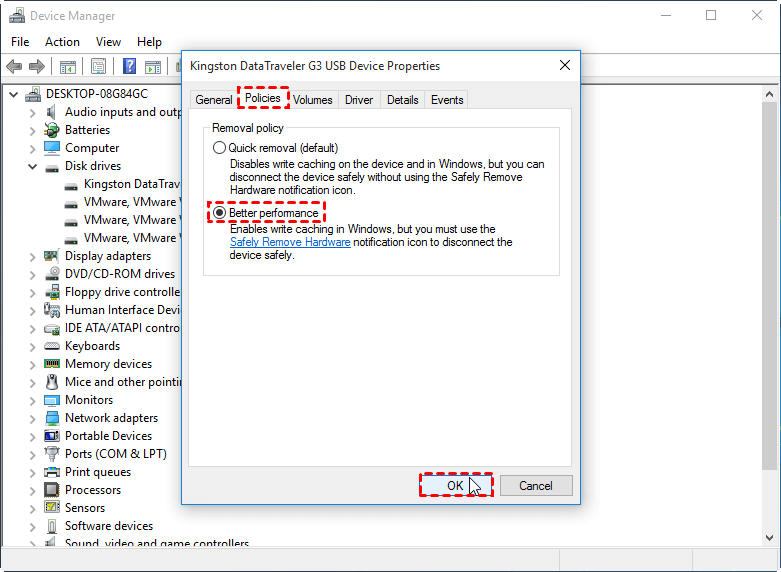Select the Software devices tree item
781x572 pixels.
pyautogui.click(x=109, y=526)
